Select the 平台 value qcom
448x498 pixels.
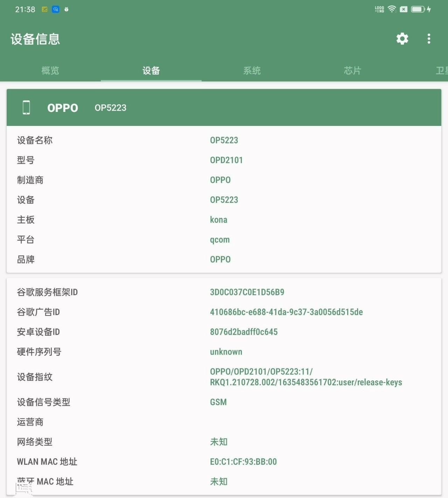pyautogui.click(x=220, y=240)
